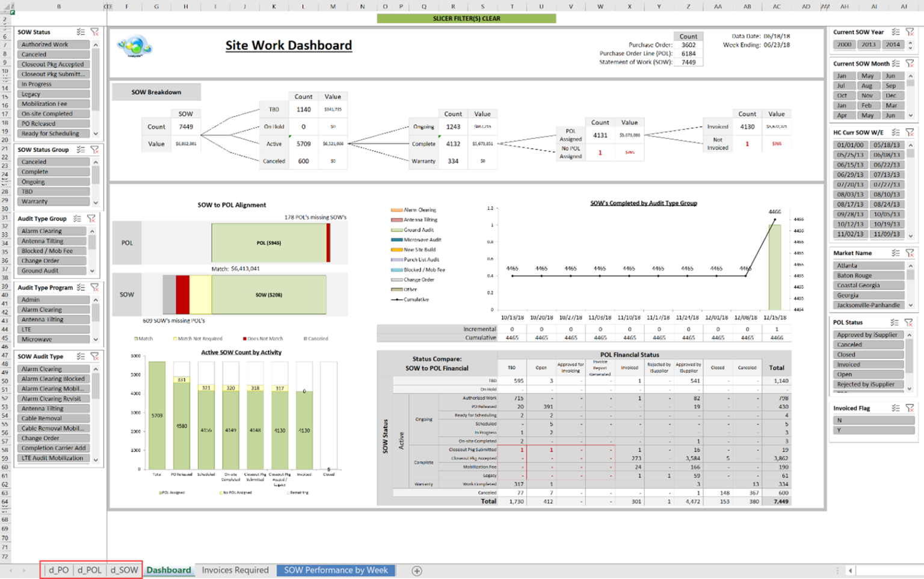
Task: Enable multi-select on the Audit Type Group slicer
Action: 76,218
